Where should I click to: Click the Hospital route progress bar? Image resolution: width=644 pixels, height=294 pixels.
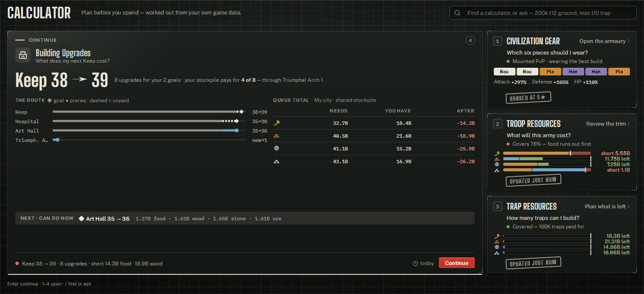(149, 121)
